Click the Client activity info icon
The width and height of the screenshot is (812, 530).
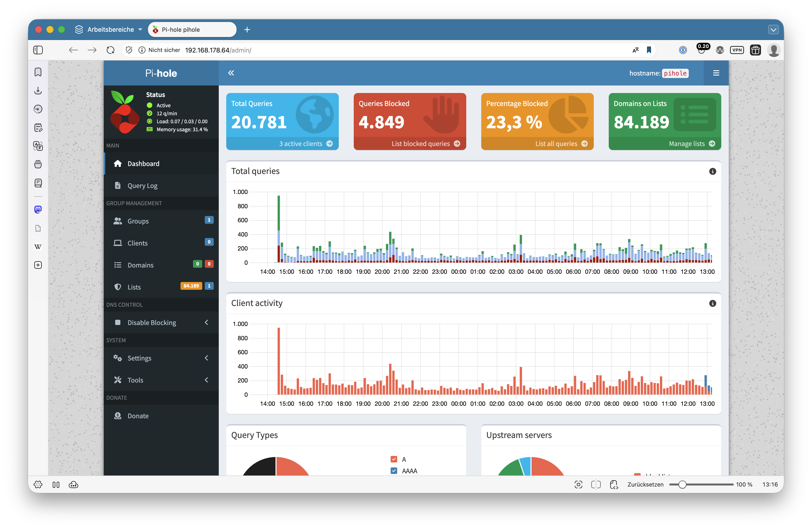[712, 303]
